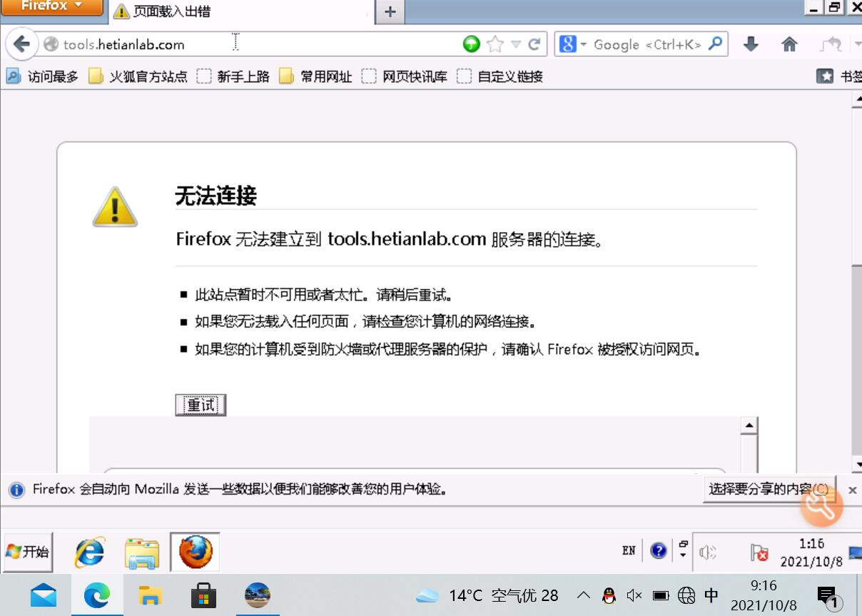Expand hidden tray icons chevron
862x616 pixels.
(x=583, y=595)
